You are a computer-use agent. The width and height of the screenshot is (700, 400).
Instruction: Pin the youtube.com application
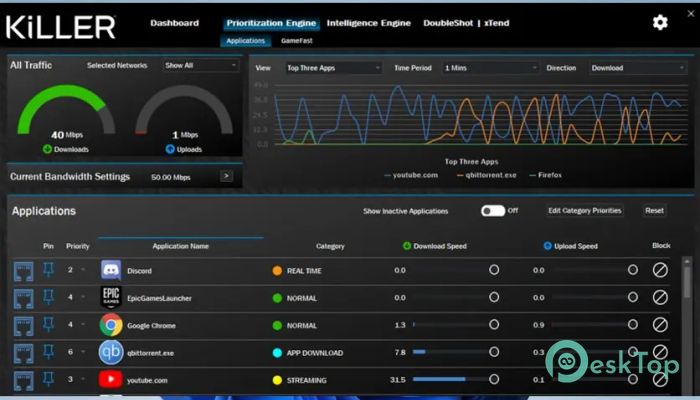click(48, 379)
